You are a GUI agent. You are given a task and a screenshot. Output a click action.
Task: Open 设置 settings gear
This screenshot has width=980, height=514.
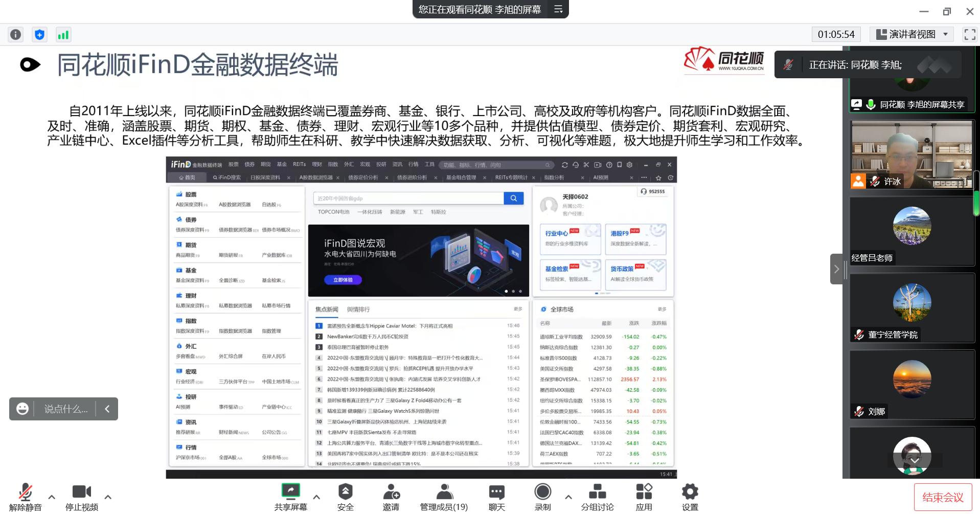click(x=690, y=497)
